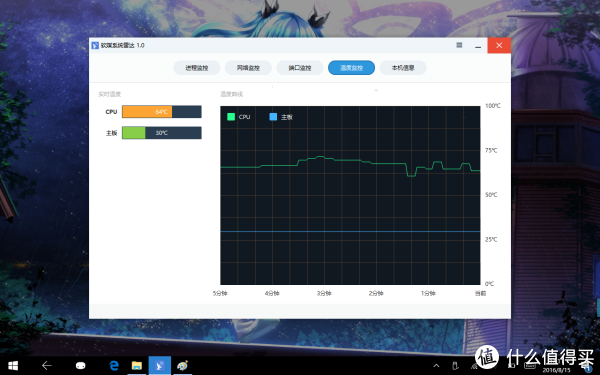
Task: Open the 本机信息 tab
Action: (403, 68)
